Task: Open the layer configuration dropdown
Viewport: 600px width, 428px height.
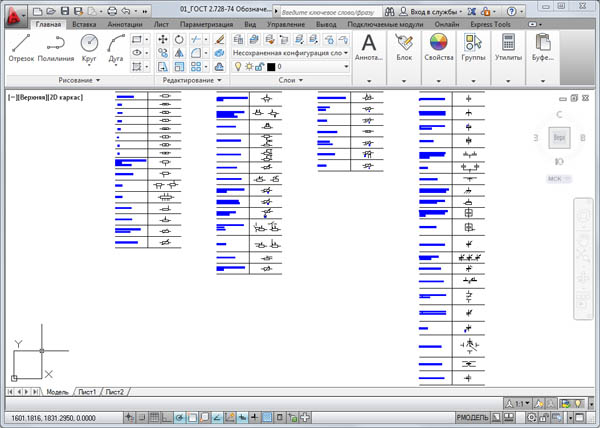Action: click(x=290, y=52)
